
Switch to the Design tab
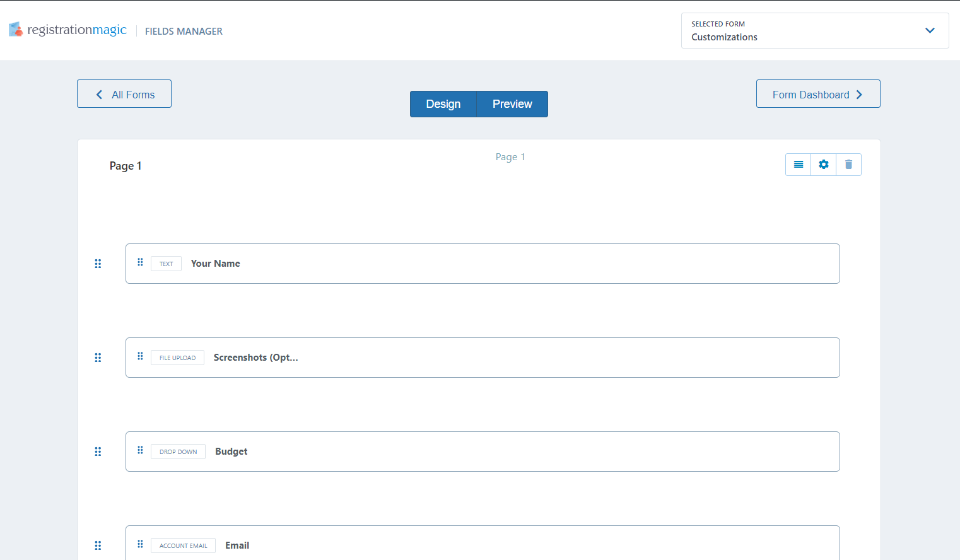click(443, 104)
